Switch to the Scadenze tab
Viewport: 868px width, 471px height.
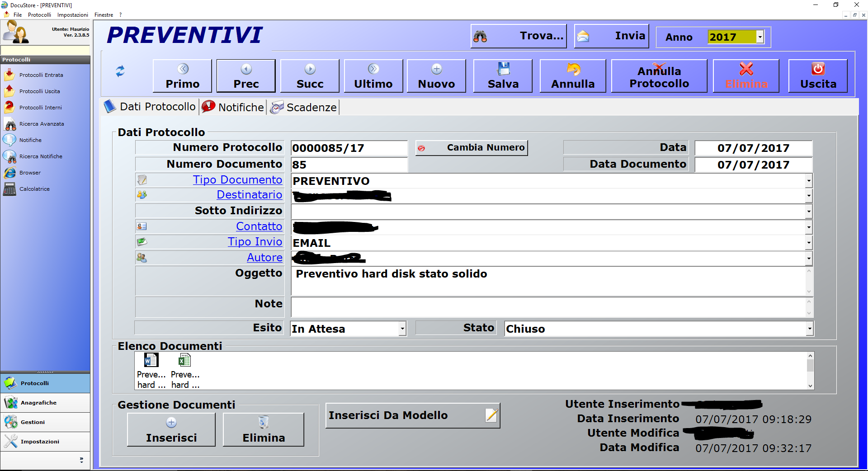coord(304,108)
